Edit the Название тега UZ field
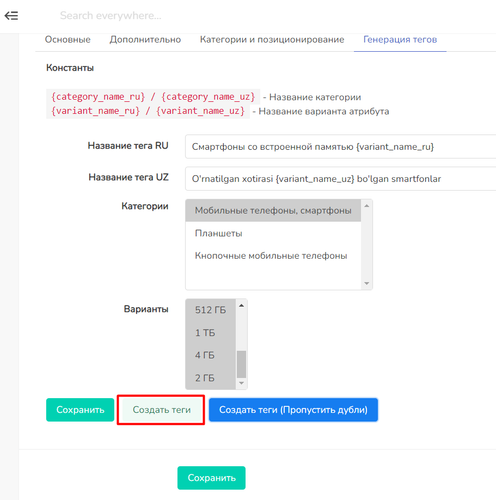Screen dimensions: 496x500 click(x=341, y=179)
